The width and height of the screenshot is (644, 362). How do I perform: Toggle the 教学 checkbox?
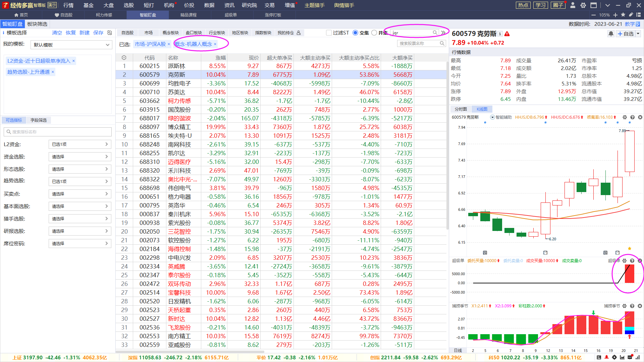point(638,24)
